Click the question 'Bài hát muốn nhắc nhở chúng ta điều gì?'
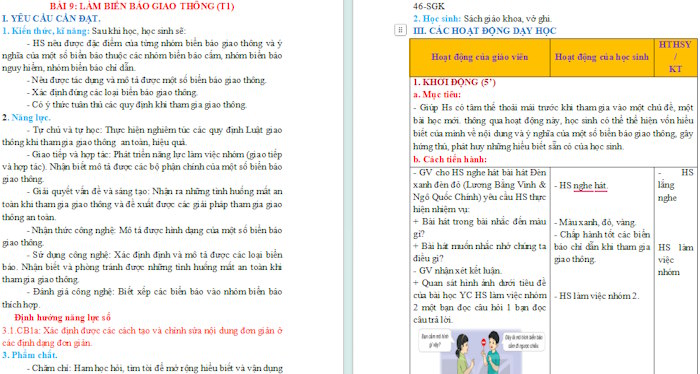Viewport: 700px width, 374px height. [480, 252]
